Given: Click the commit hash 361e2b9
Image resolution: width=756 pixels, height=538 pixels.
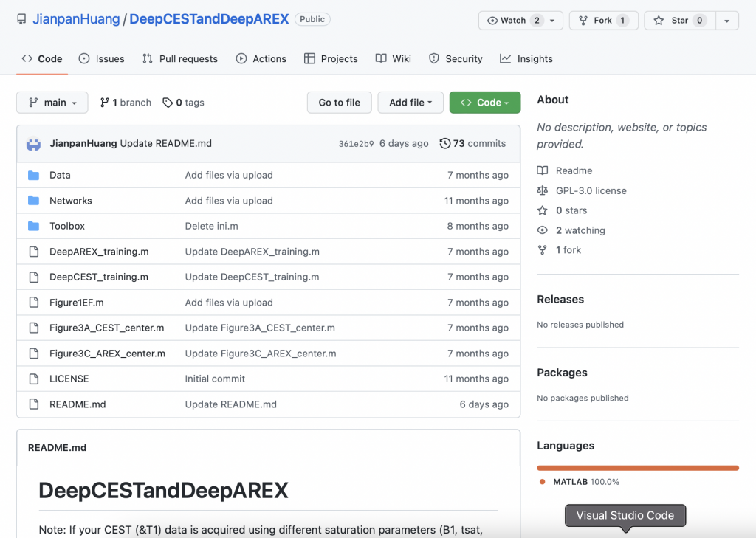Looking at the screenshot, I should click(x=356, y=144).
